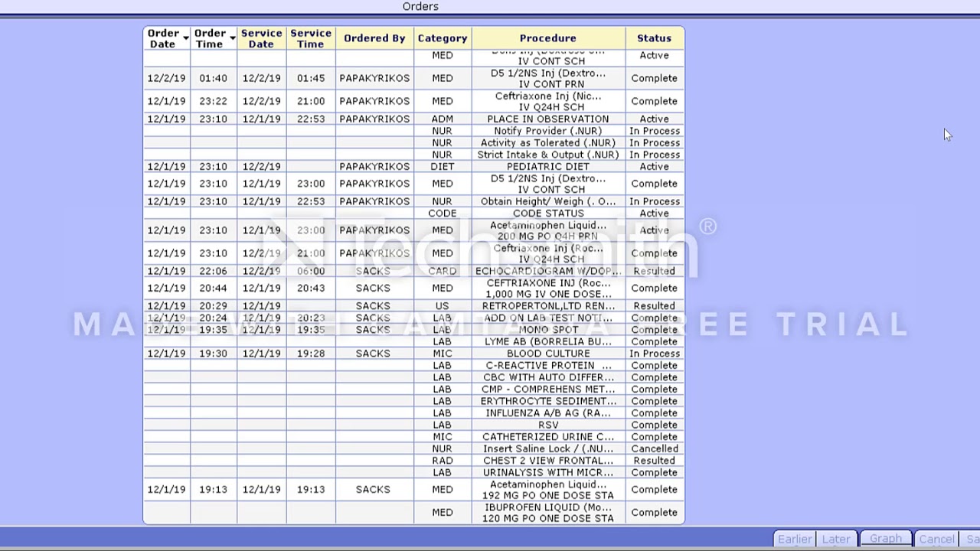Open the CODE STATUS procedure
This screenshot has width=980, height=551.
click(x=548, y=214)
